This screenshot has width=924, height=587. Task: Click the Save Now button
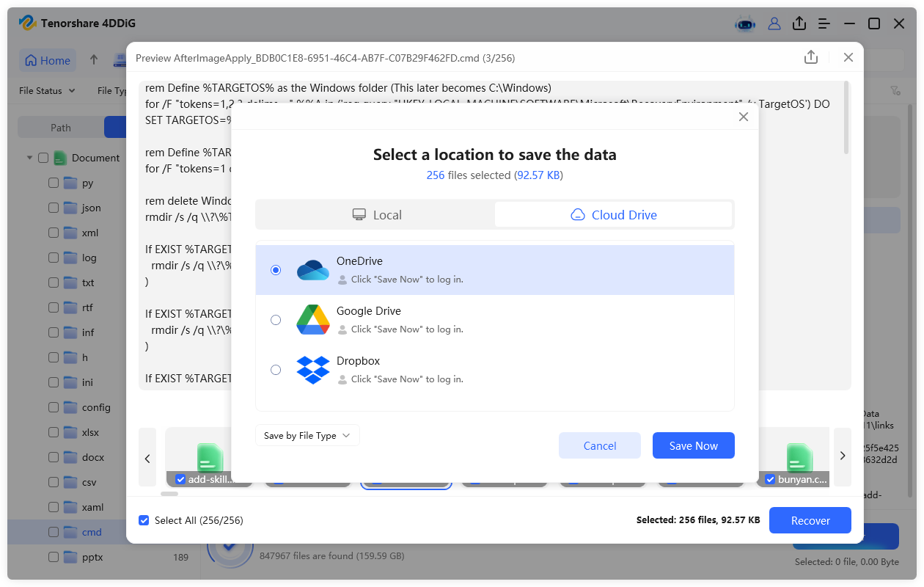point(694,445)
